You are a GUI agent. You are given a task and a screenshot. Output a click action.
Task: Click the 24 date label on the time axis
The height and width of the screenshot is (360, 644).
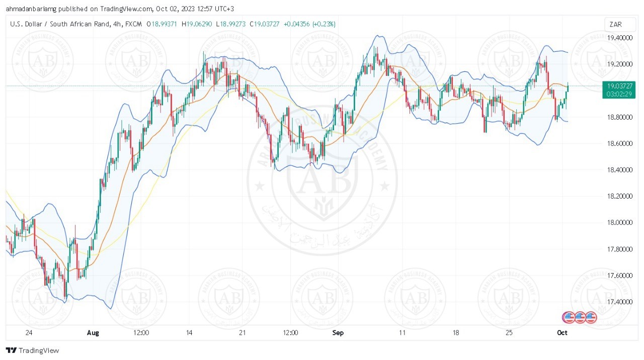pyautogui.click(x=29, y=333)
